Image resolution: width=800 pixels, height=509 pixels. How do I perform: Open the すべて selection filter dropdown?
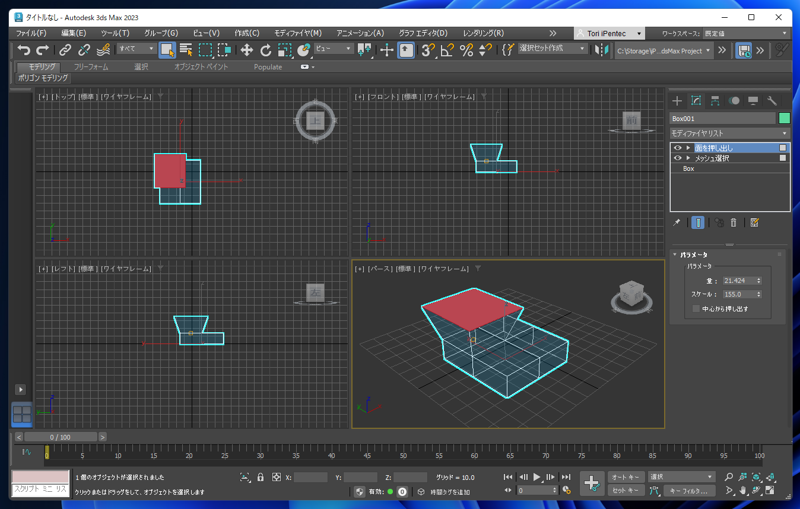136,48
